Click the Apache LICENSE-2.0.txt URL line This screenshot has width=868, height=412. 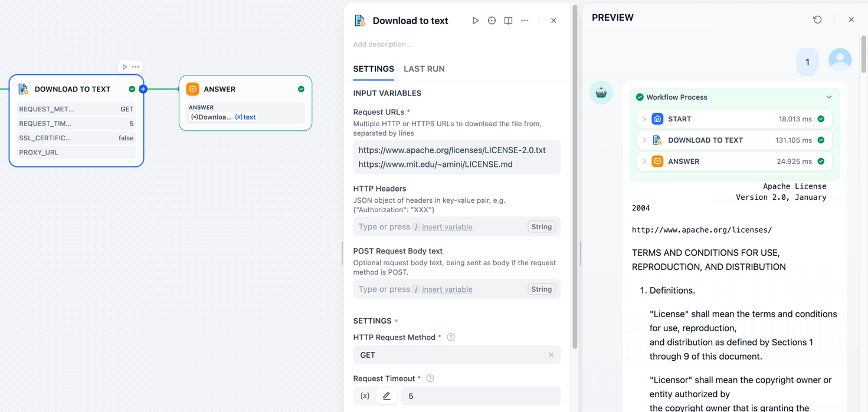point(452,150)
